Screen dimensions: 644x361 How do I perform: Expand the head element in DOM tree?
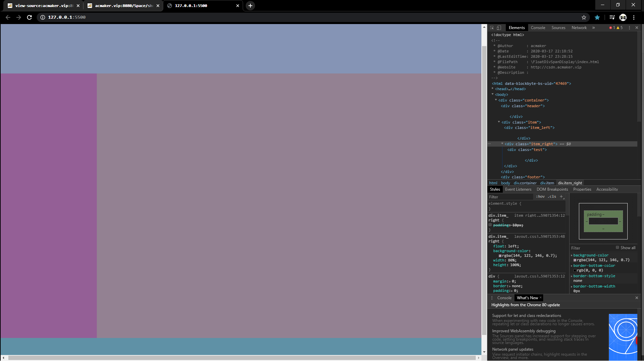tap(493, 88)
